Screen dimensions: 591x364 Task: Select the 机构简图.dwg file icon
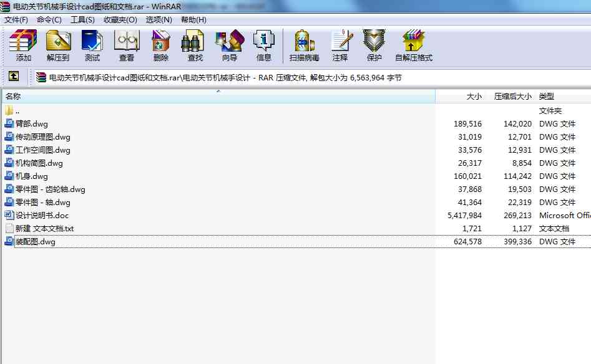[x=9, y=163]
